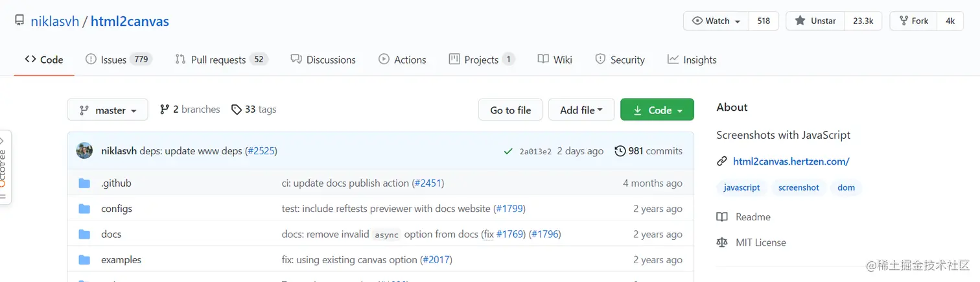
Task: Open the Pull requests tab
Action: tap(220, 60)
